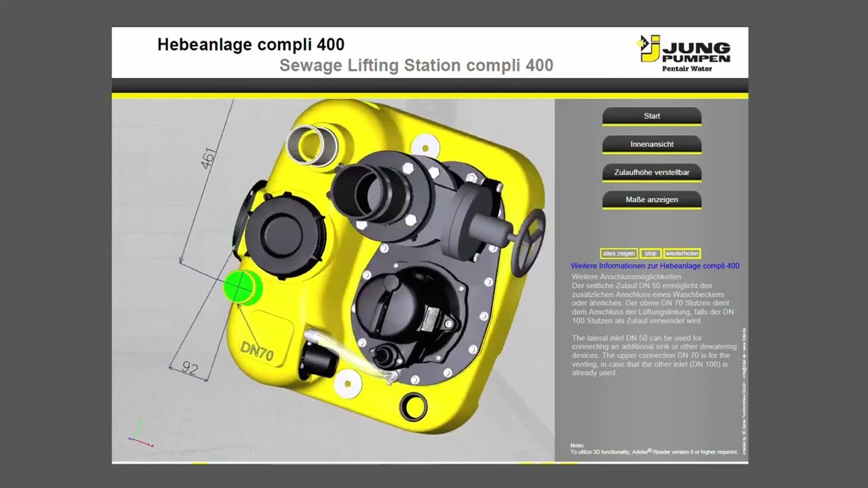The width and height of the screenshot is (868, 488).
Task: Click the 'Sewage Lifting Station compli 400' heading
Action: (416, 66)
